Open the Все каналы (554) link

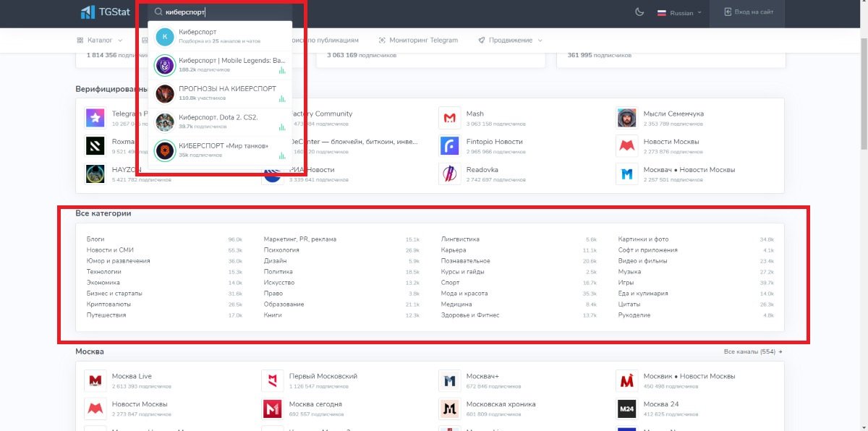(x=753, y=351)
